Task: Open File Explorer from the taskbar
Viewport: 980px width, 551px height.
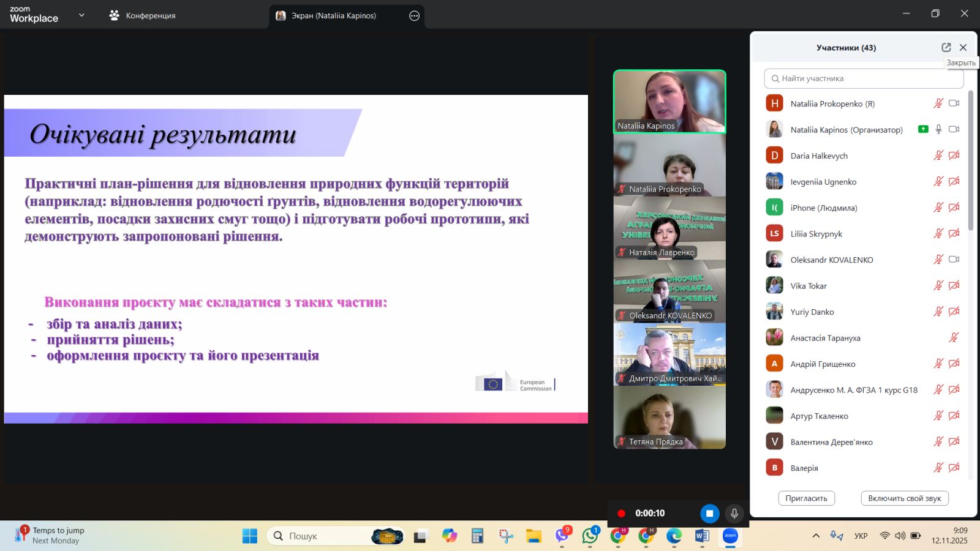Action: tap(533, 536)
